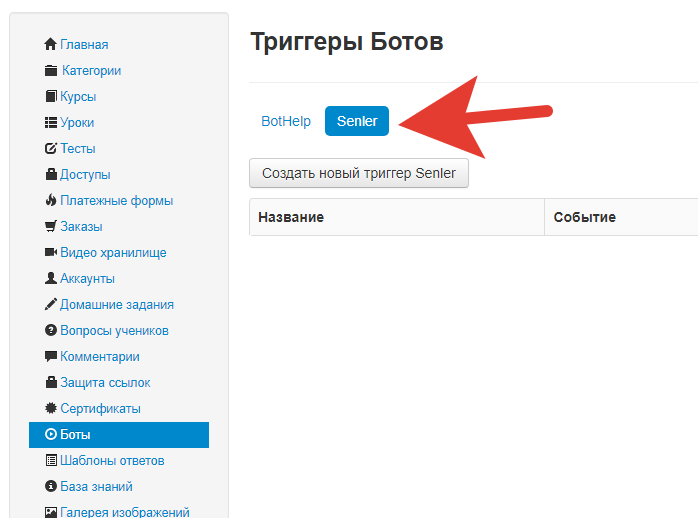Click the home icon beside Главная
698x518 pixels.
point(51,45)
